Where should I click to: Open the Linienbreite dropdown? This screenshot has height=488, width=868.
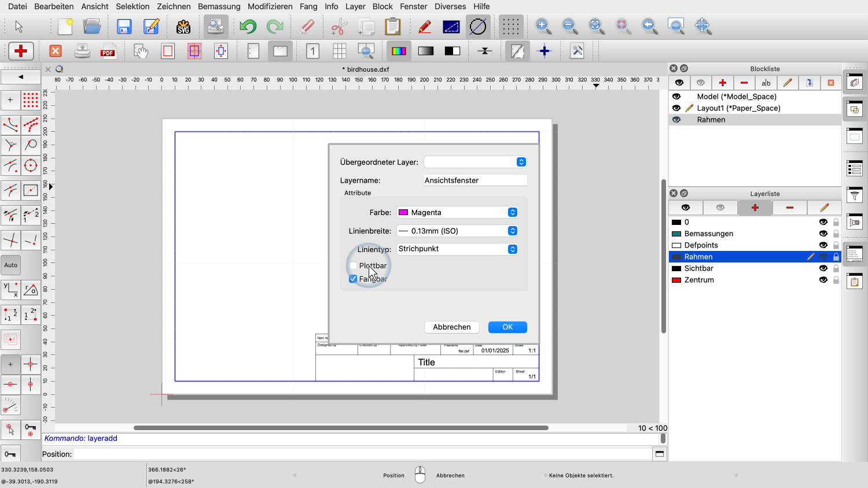pyautogui.click(x=457, y=231)
